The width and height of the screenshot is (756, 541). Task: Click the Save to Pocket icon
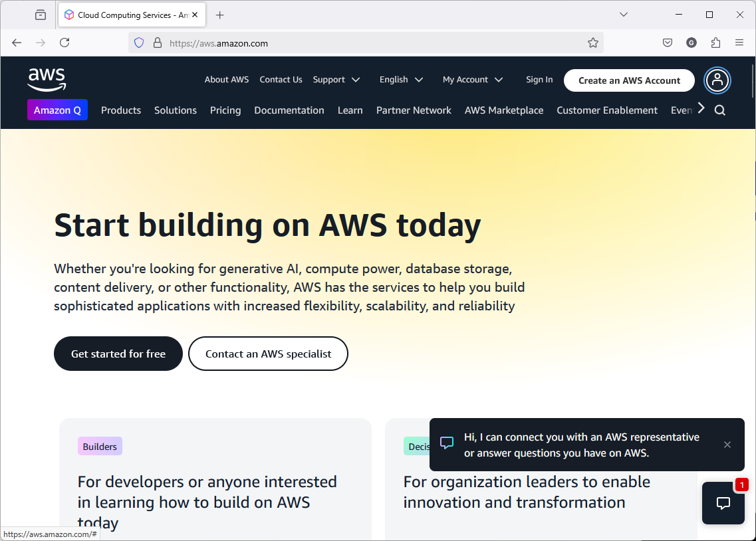tap(668, 43)
